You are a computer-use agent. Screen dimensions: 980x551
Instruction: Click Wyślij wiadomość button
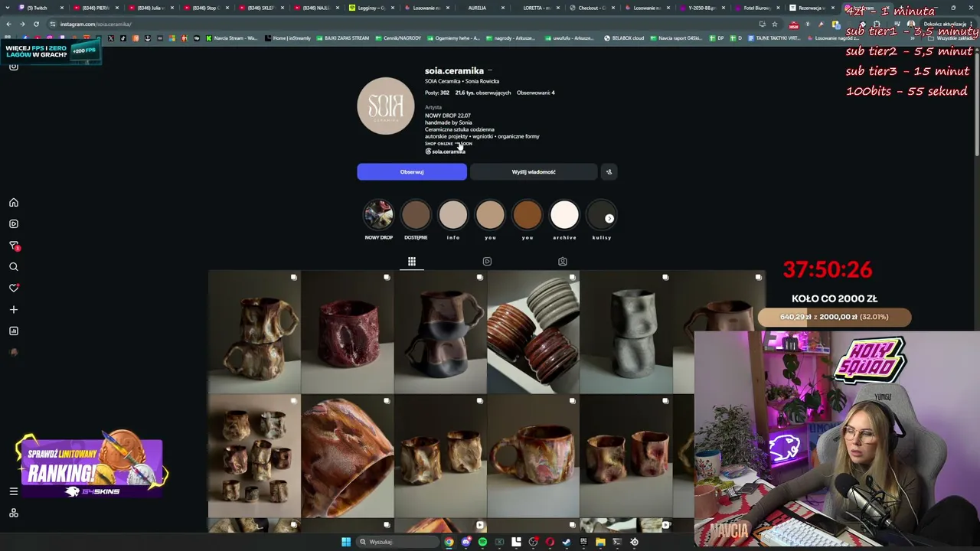tap(534, 172)
